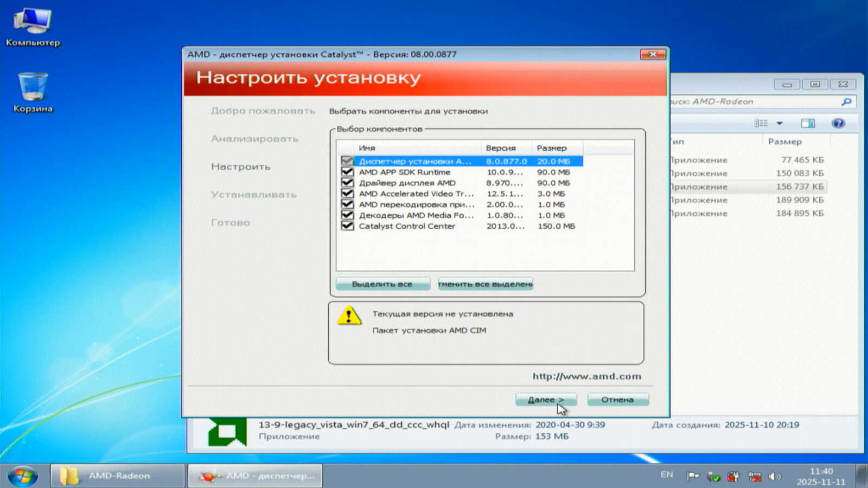The width and height of the screenshot is (868, 488).
Task: Uncheck the Декодеры AMD Media Fo... checkbox
Action: (x=347, y=215)
